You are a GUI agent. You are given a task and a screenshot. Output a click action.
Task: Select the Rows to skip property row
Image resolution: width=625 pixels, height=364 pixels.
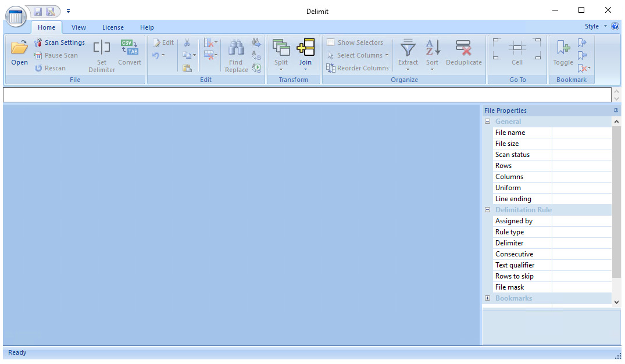(552, 276)
